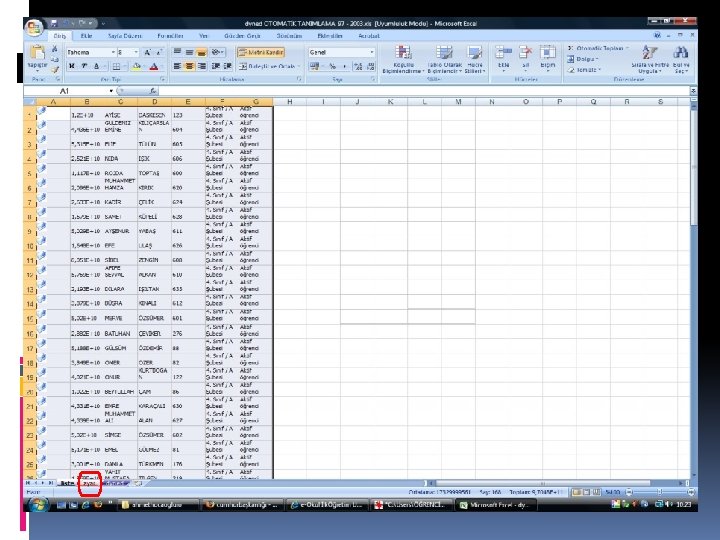This screenshot has height=540, width=720.
Task: Apply underline (A) formatting
Action: (96, 67)
